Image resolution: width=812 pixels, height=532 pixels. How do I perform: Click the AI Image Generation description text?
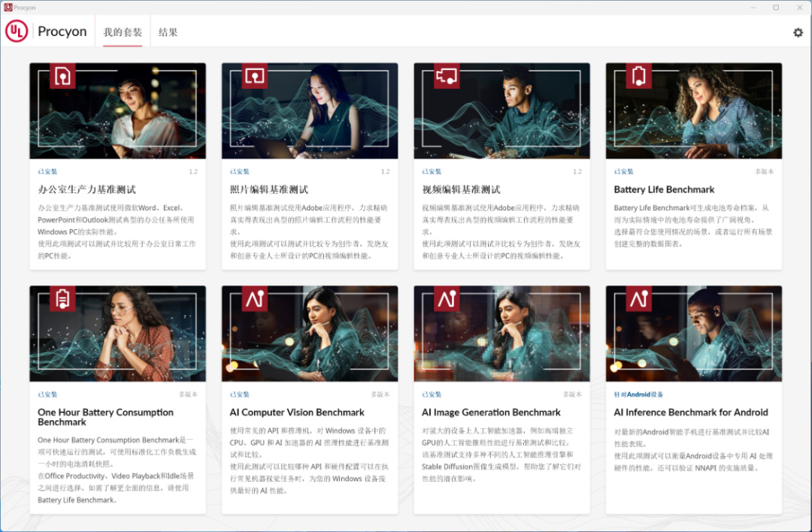[501, 455]
